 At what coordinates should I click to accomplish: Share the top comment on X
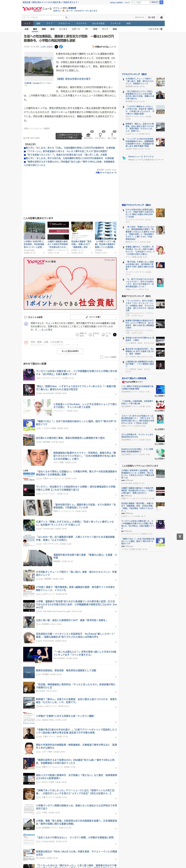click(115, 335)
